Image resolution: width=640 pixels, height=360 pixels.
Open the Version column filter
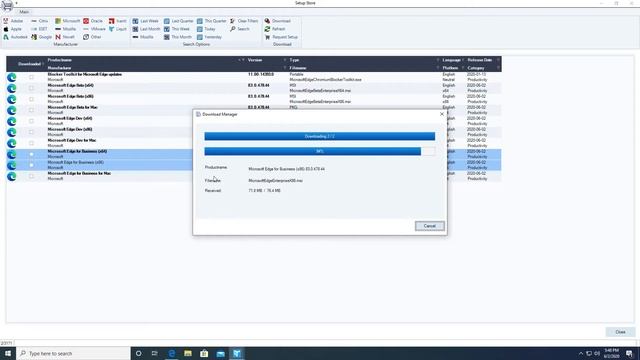pos(285,60)
